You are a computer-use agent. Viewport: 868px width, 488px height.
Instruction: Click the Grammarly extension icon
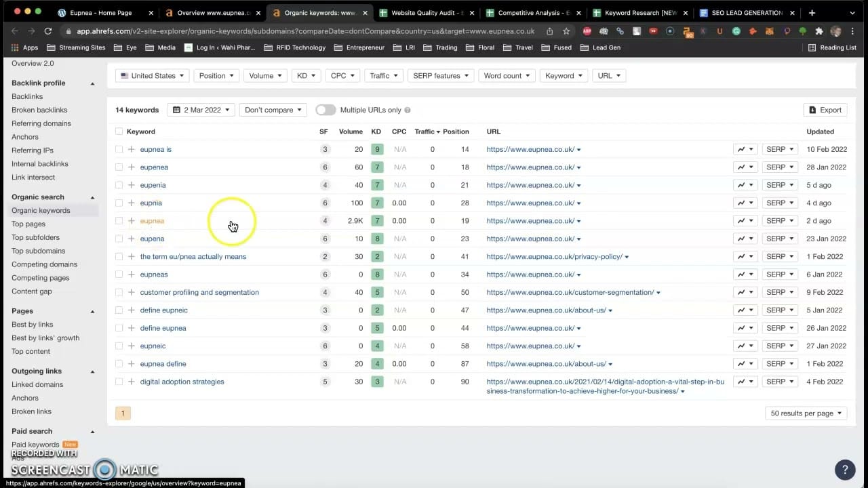click(x=737, y=31)
